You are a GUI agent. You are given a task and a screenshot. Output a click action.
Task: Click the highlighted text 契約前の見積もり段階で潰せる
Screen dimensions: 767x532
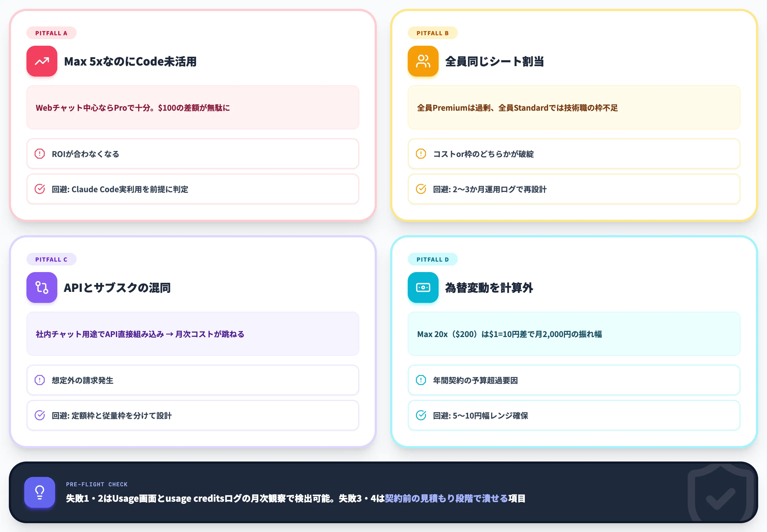tap(446, 498)
